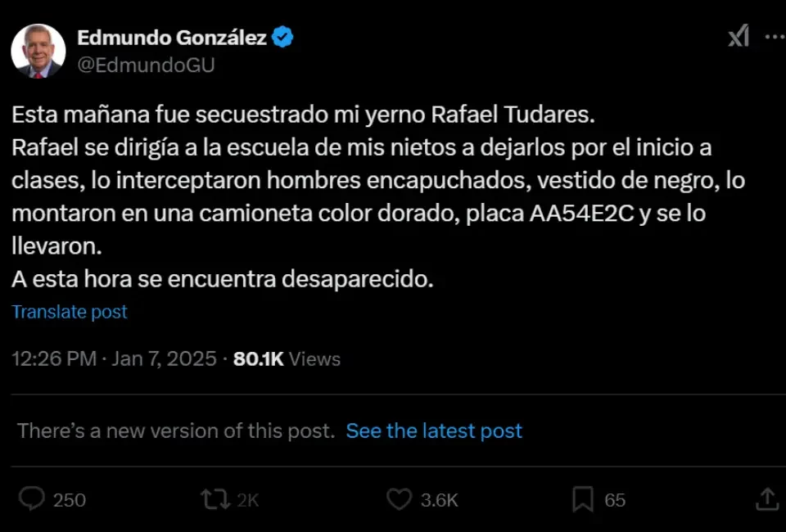Click the blue verified badge icon
The width and height of the screenshot is (786, 532).
point(283,37)
